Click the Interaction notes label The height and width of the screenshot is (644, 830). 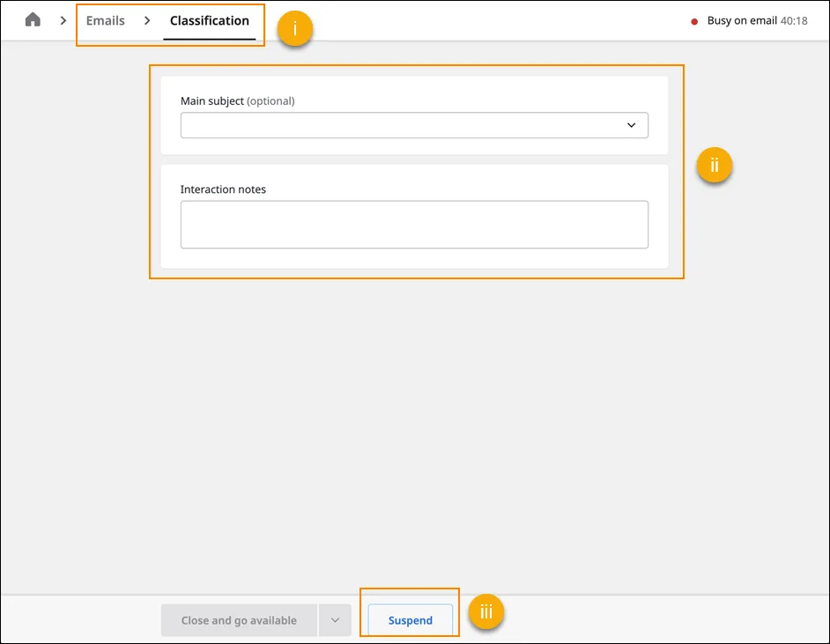pos(223,189)
